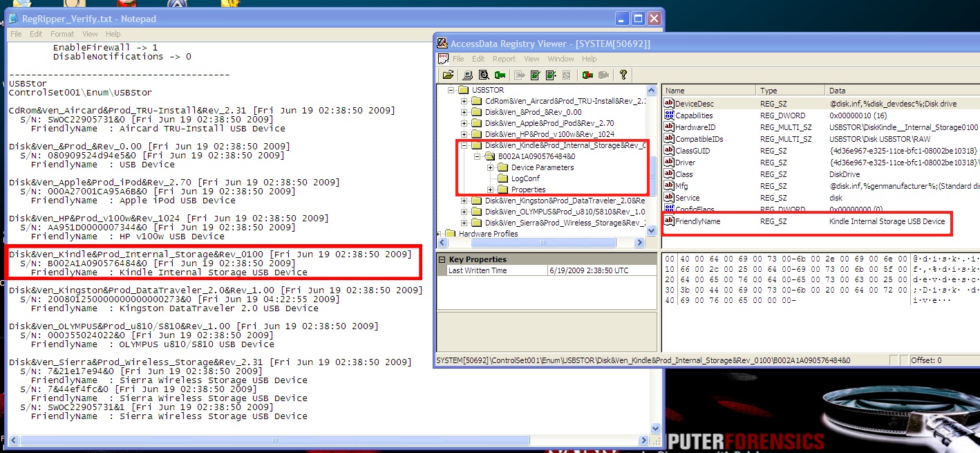The width and height of the screenshot is (980, 453).
Task: Click the magnifier-on-document toolbar icon
Action: 484,75
